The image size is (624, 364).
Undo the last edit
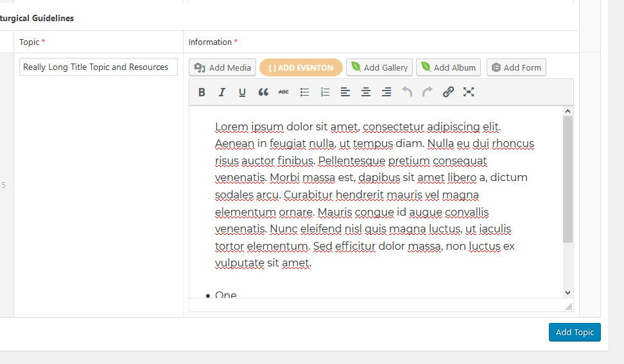(407, 92)
